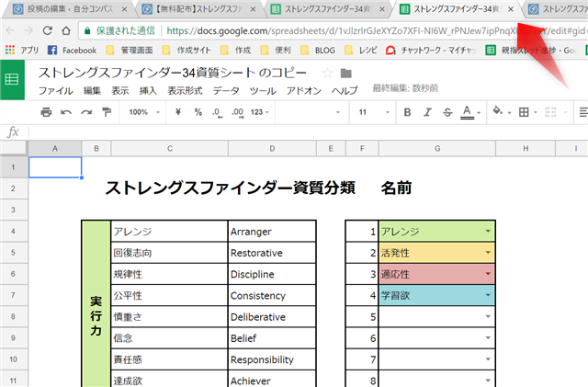
Task: Switch to 投稿の編集 browser tab
Action: 70,9
